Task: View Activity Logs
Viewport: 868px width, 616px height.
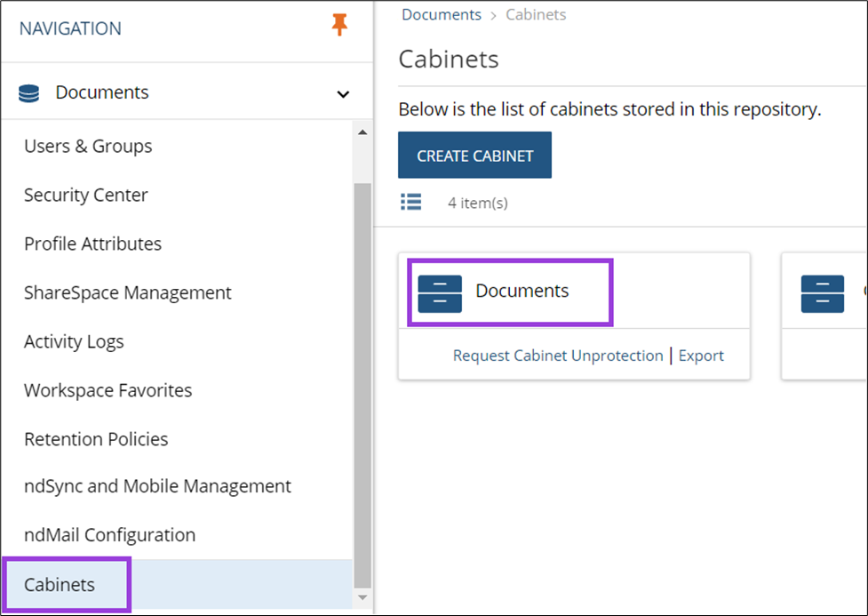Action: pos(74,342)
